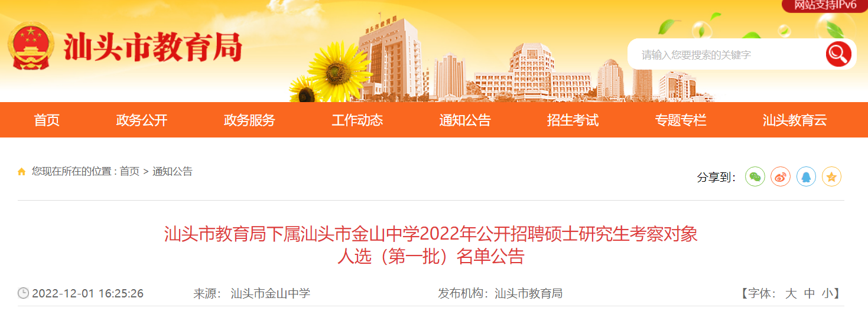Share to Qzone star icon
868x311 pixels.
(x=831, y=176)
